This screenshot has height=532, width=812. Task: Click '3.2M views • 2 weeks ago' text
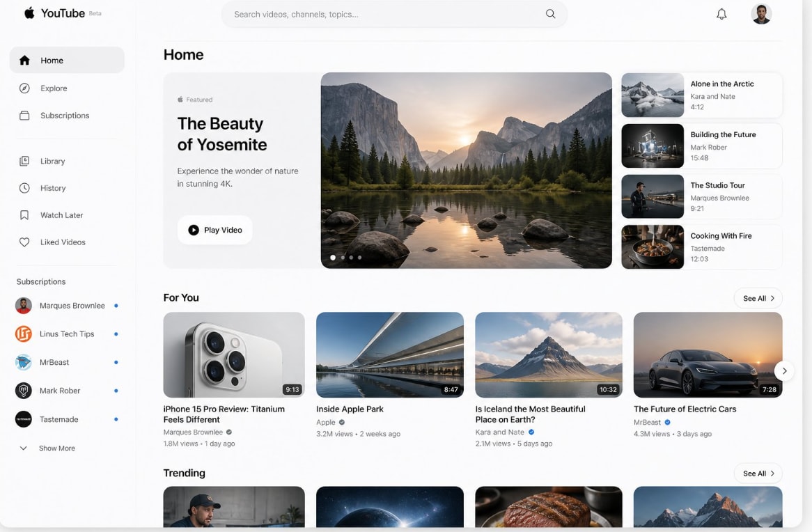pyautogui.click(x=359, y=434)
